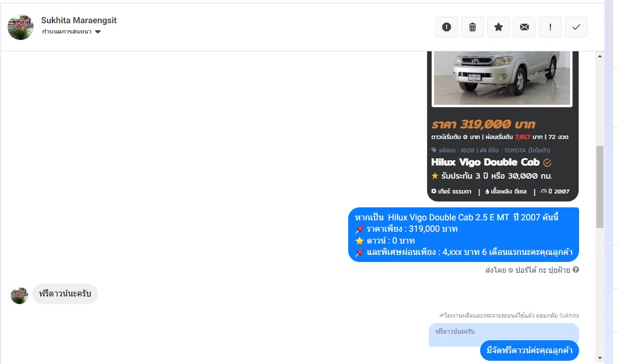Image resolution: width=618 pixels, height=364 pixels.
Task: Mark as unread using the envelope icon
Action: (x=524, y=27)
